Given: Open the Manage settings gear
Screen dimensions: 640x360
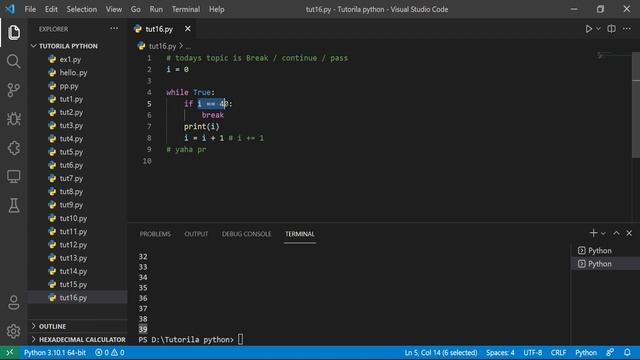Looking at the screenshot, I should [13, 331].
